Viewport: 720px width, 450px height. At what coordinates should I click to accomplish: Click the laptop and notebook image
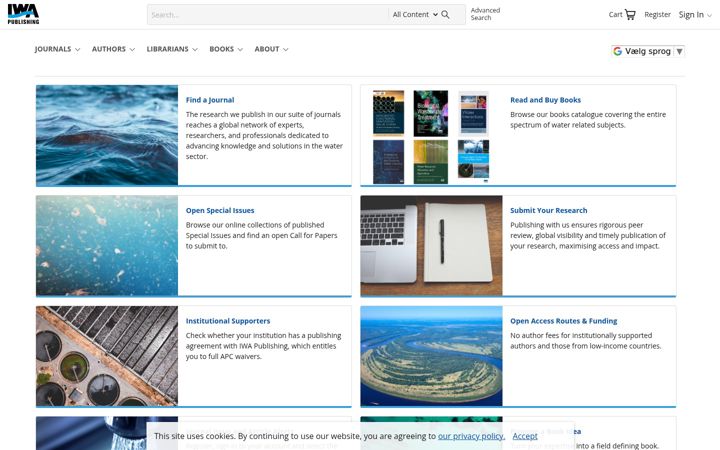tap(431, 246)
